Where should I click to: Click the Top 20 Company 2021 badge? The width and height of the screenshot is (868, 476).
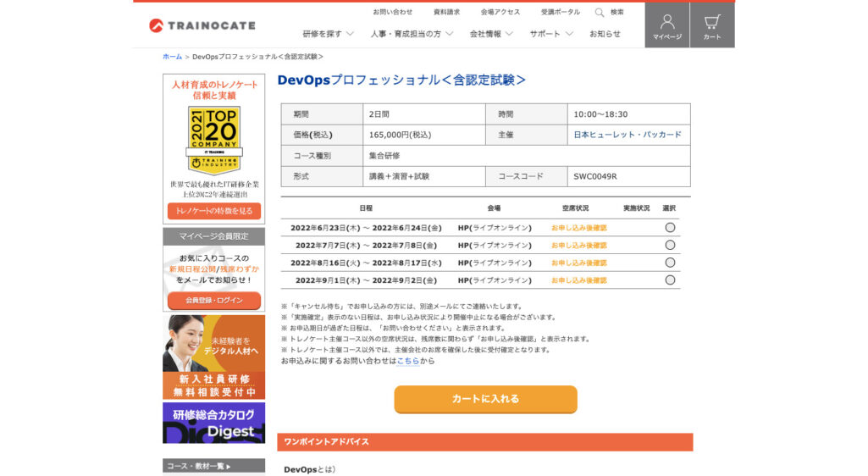[213, 140]
